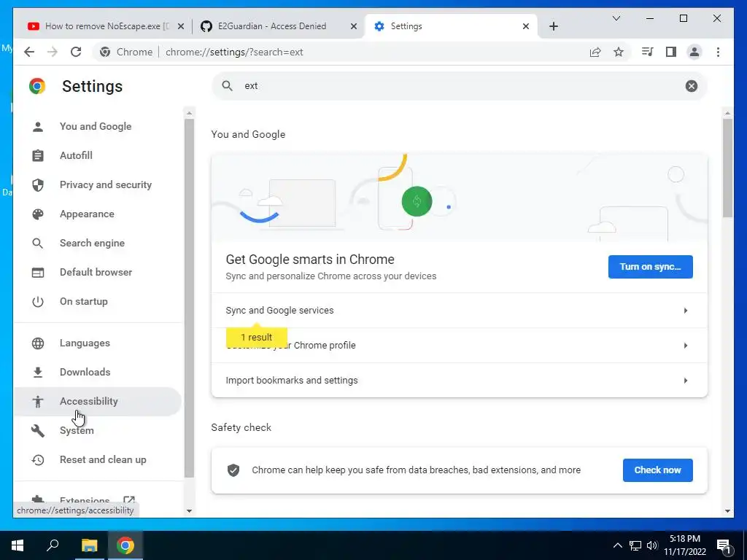Close the YouTube NoEscape.exe tab
Viewport: 747px width, 560px height.
pos(181,26)
